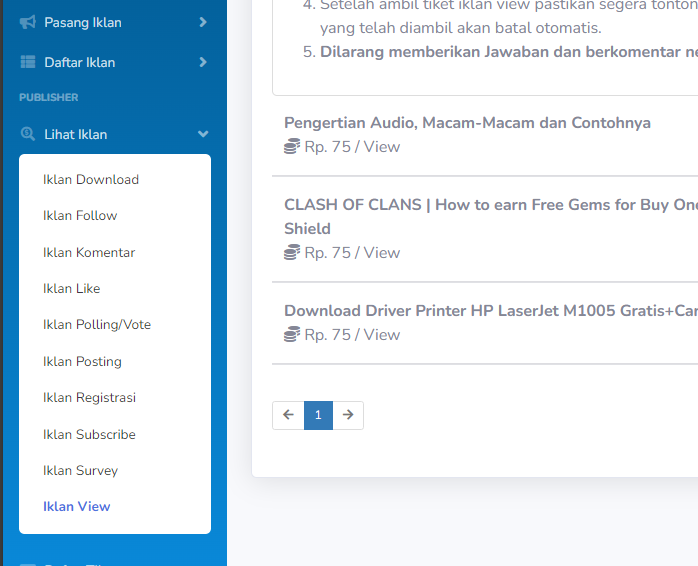Open Iklan Survey from the sidebar

(x=80, y=471)
